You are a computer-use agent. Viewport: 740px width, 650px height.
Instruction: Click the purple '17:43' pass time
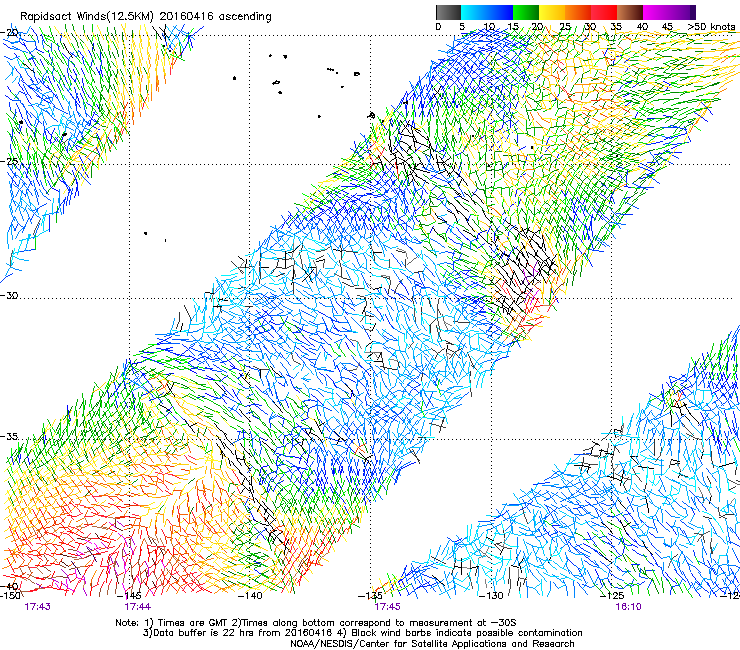pyautogui.click(x=37, y=607)
